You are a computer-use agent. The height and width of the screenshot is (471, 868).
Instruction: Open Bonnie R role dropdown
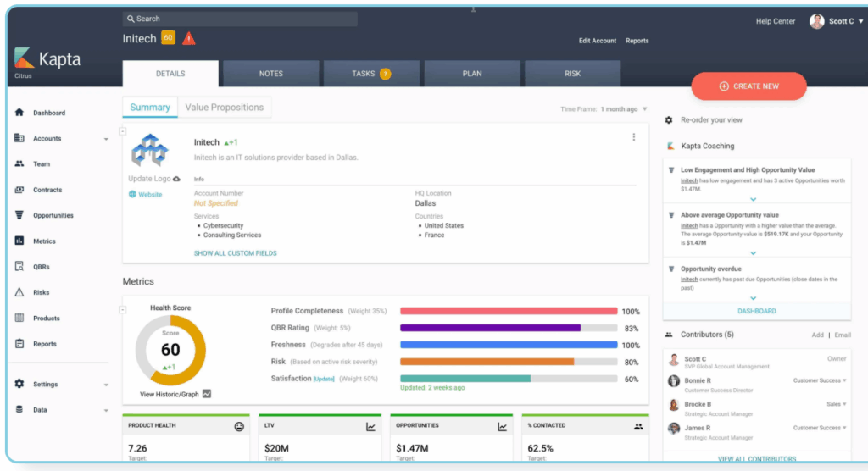(x=820, y=380)
